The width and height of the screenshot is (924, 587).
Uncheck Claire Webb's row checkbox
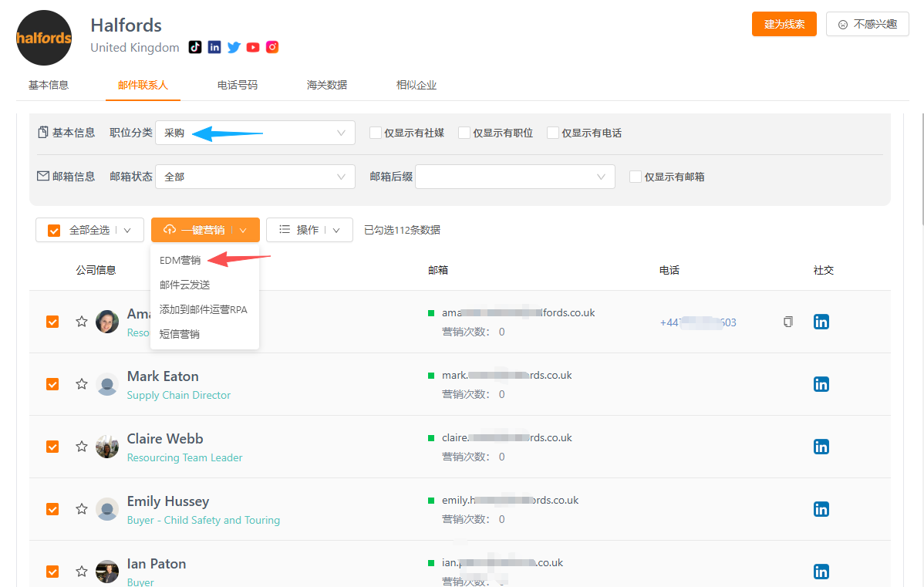coord(52,447)
